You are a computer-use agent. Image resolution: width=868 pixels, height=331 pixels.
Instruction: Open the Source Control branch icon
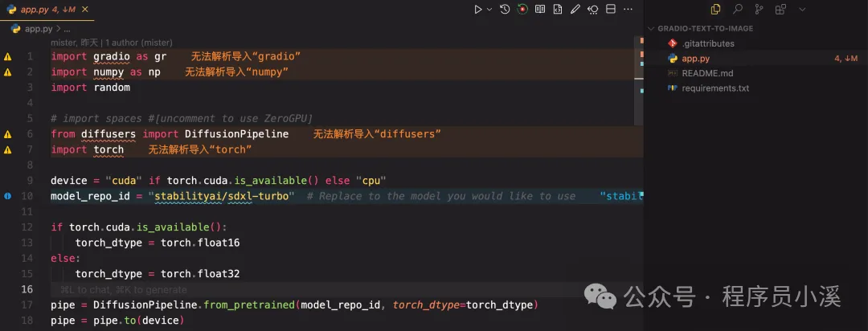[x=759, y=10]
